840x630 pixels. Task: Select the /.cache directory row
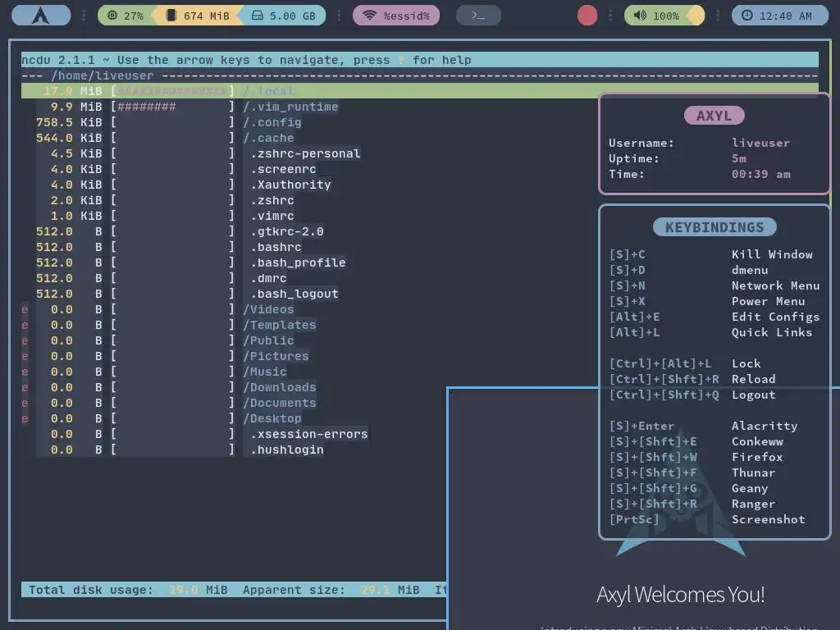coord(165,138)
